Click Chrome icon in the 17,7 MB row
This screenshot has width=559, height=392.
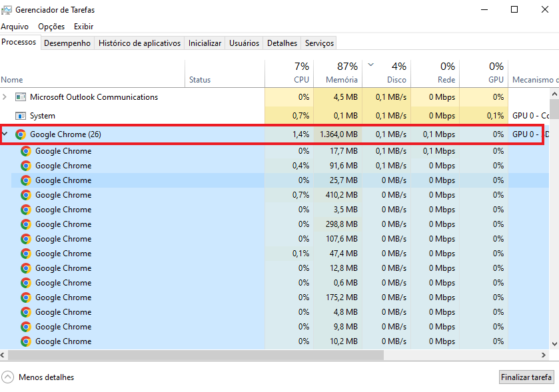coord(26,151)
